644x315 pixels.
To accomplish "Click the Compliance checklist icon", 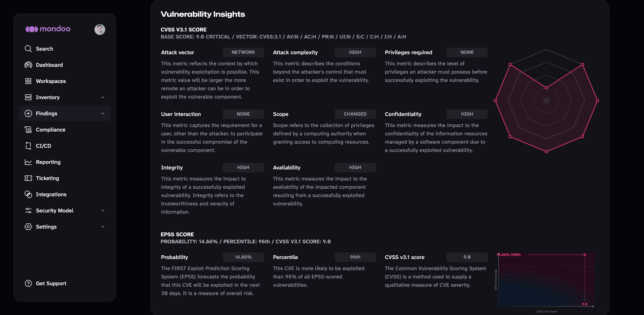I will point(28,130).
